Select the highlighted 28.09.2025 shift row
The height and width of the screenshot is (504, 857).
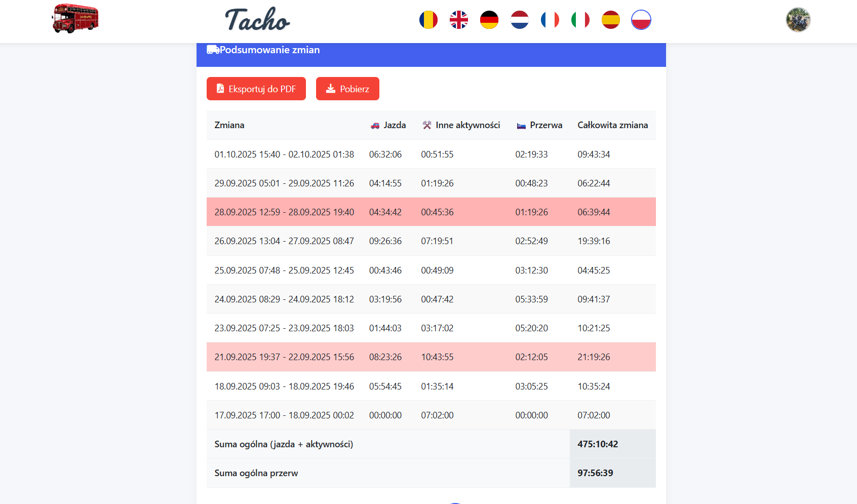tap(431, 212)
